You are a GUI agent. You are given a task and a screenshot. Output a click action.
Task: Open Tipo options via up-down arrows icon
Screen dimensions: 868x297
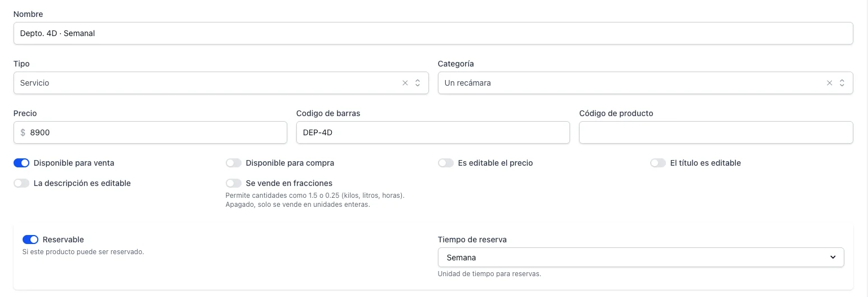click(x=418, y=83)
